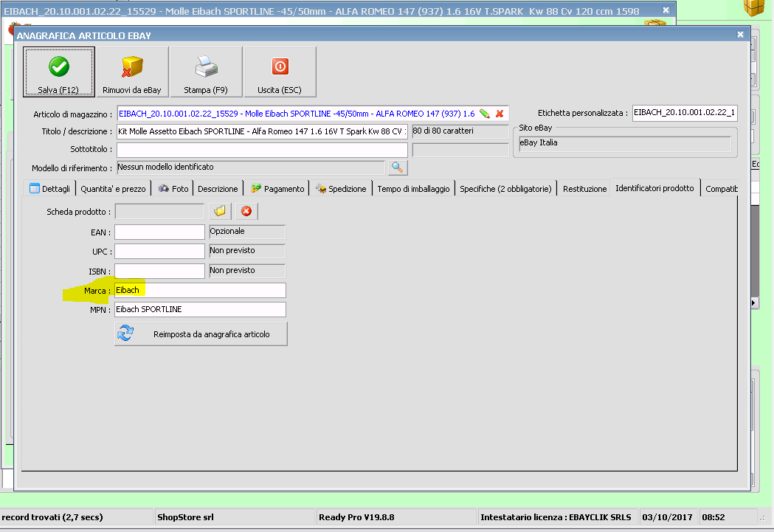774x532 pixels.
Task: Click the eBay Italia site field
Action: tap(625, 143)
